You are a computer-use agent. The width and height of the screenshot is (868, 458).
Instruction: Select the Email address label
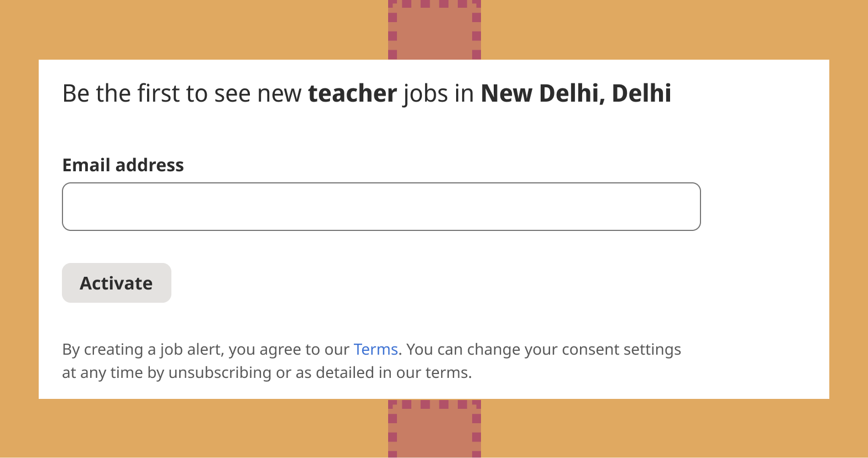coord(123,165)
